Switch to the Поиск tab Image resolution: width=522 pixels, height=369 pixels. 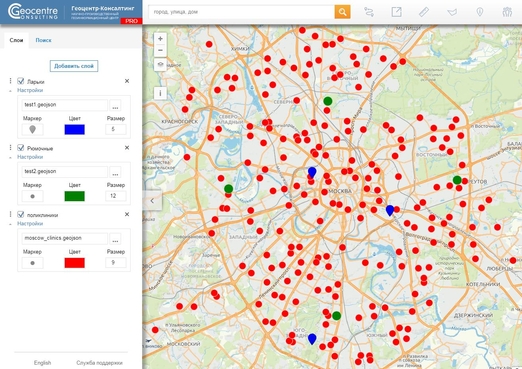43,40
